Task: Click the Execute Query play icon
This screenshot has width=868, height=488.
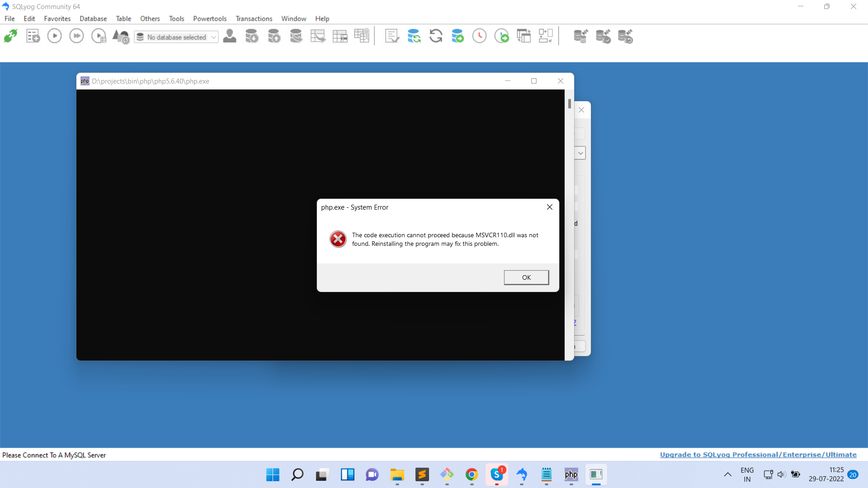Action: coord(54,36)
